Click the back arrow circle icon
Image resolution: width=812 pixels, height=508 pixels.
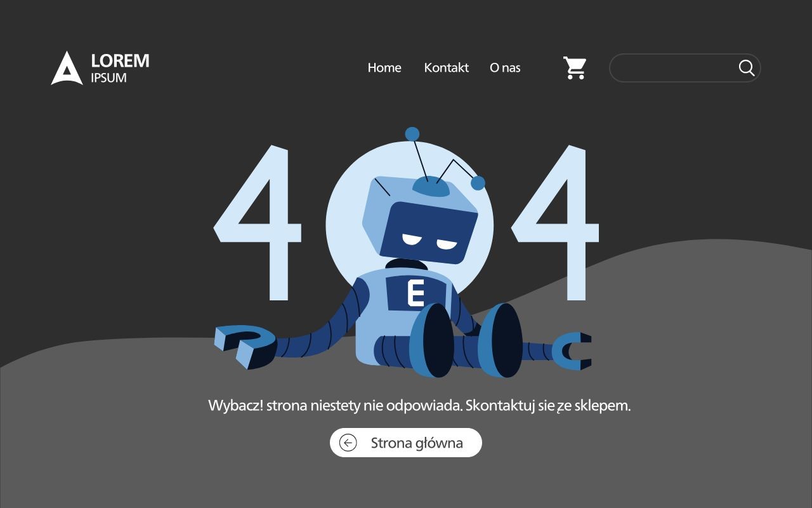click(x=348, y=443)
